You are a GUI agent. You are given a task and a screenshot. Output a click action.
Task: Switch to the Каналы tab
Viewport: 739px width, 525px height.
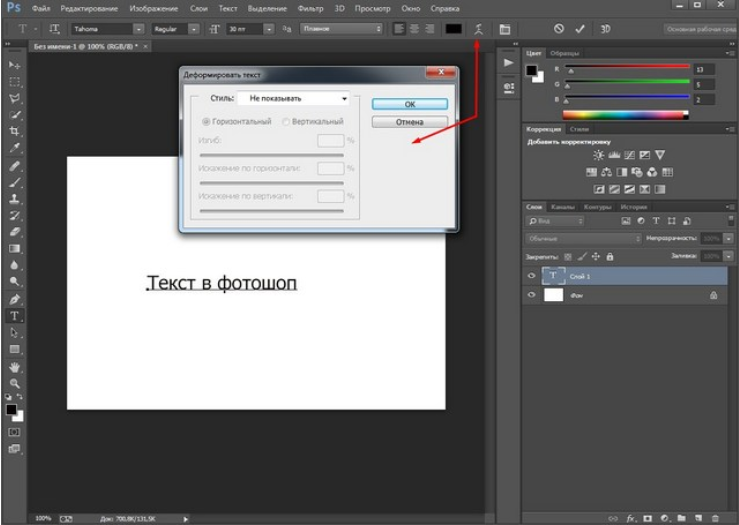(x=562, y=206)
